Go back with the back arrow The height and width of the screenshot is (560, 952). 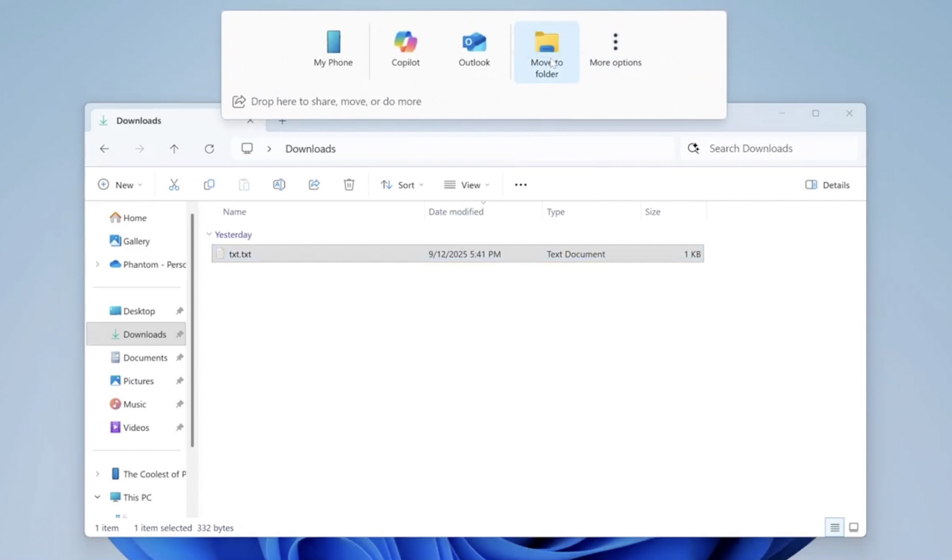[104, 149]
